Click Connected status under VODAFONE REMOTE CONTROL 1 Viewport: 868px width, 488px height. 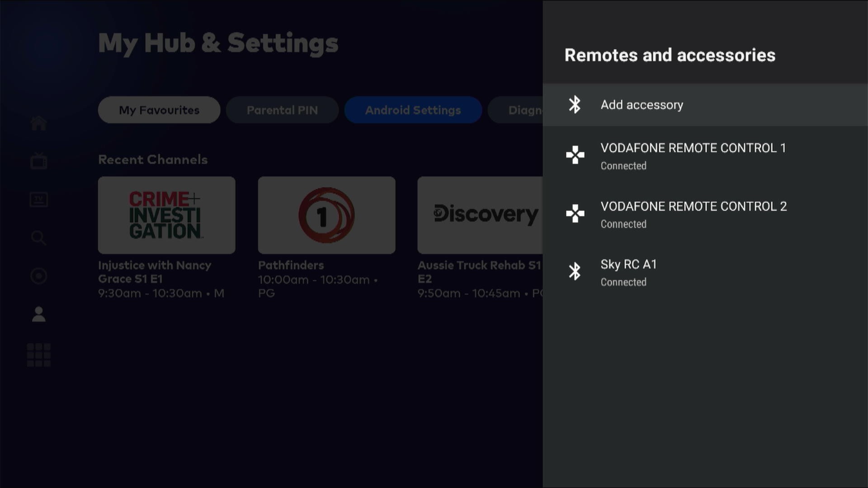click(623, 166)
